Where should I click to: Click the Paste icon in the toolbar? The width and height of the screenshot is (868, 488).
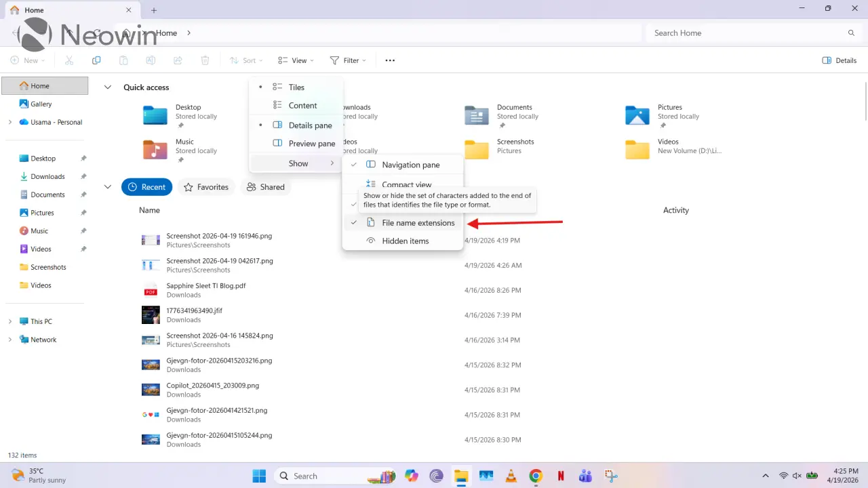tap(123, 60)
